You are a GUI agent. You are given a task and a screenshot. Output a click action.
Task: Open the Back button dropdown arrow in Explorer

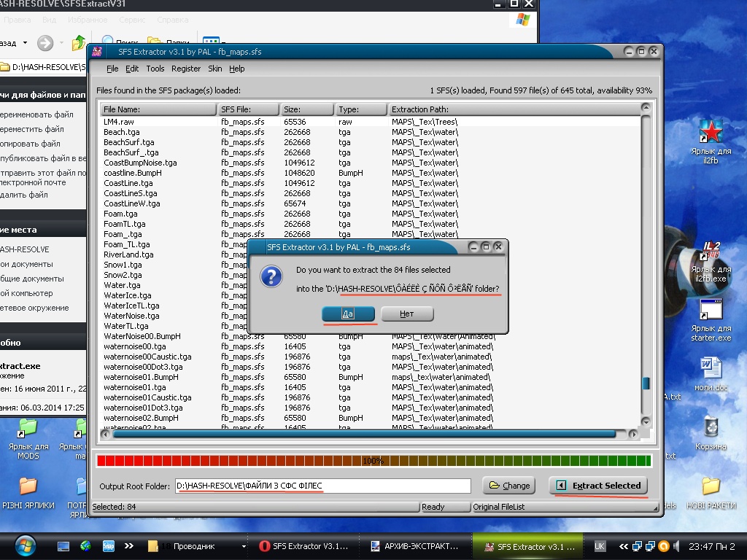(26, 43)
